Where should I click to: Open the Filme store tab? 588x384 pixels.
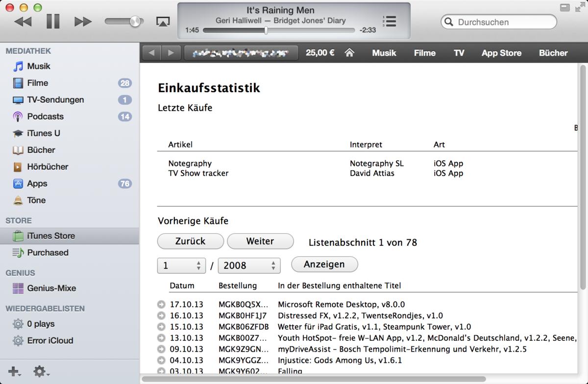coord(424,53)
